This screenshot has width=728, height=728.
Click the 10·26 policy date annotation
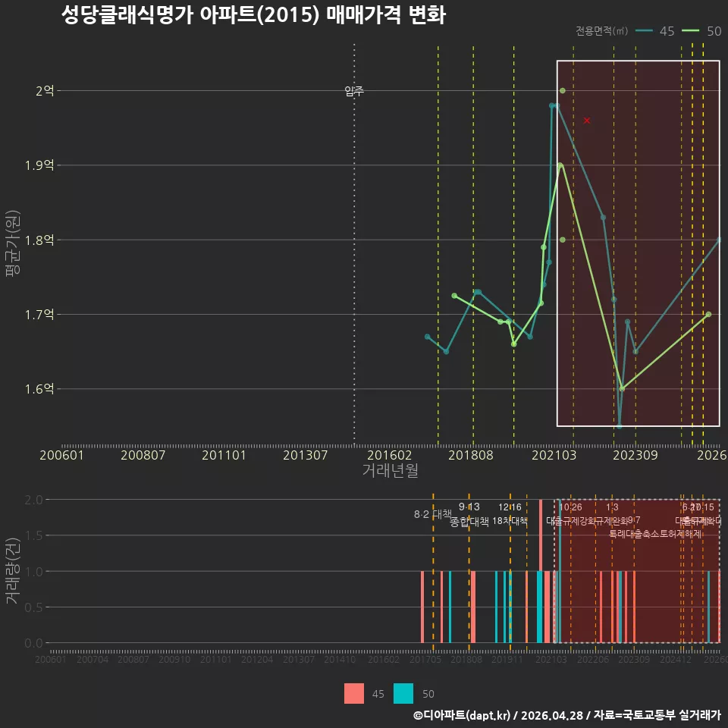[570, 507]
